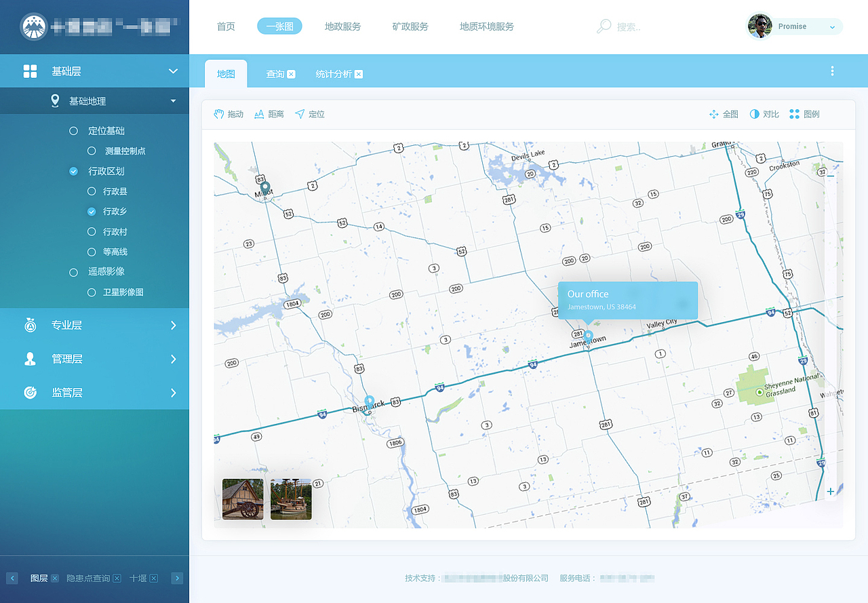Click the 基础层 grid icon
The width and height of the screenshot is (868, 603).
pyautogui.click(x=30, y=71)
